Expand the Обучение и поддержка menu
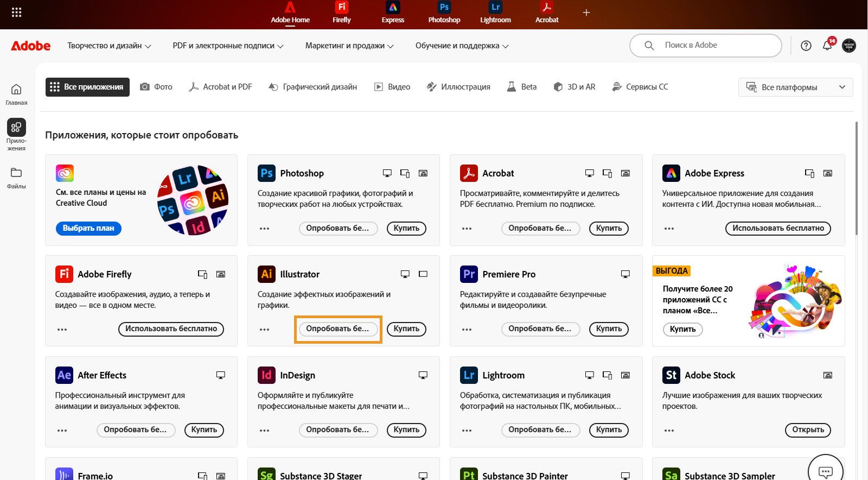Viewport: 868px width, 480px height. click(462, 46)
